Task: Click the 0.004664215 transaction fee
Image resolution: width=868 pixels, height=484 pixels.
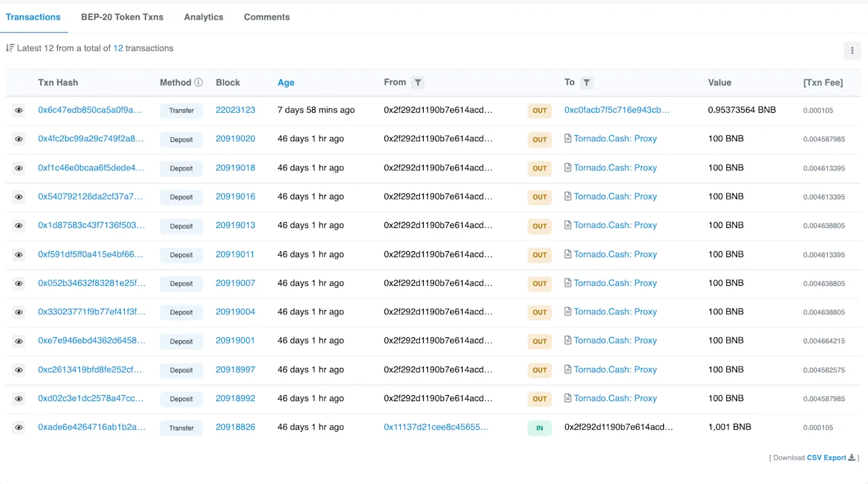Action: tap(824, 341)
